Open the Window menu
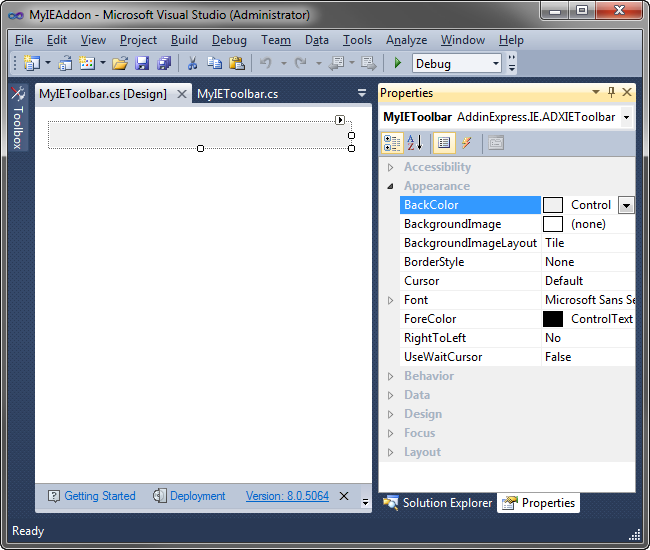This screenshot has height=550, width=650. 463,40
